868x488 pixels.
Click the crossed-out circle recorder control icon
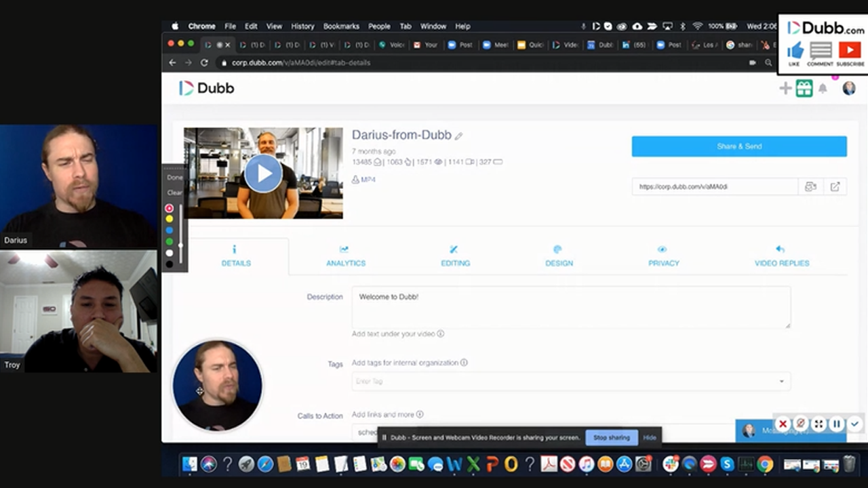pyautogui.click(x=801, y=424)
